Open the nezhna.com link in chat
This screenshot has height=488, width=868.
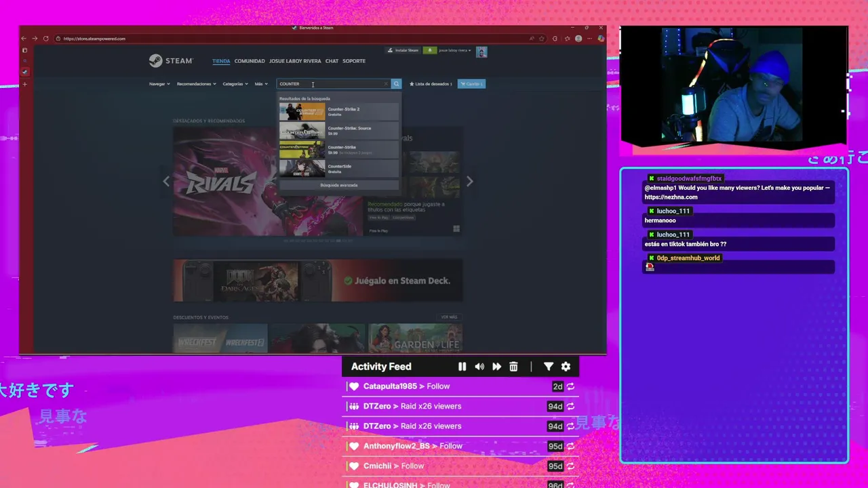pyautogui.click(x=671, y=197)
